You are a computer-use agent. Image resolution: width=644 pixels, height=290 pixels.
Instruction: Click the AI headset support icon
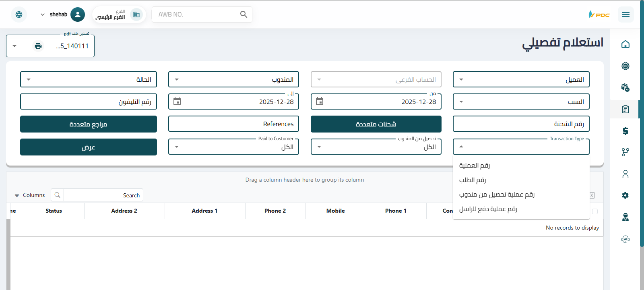(x=625, y=239)
